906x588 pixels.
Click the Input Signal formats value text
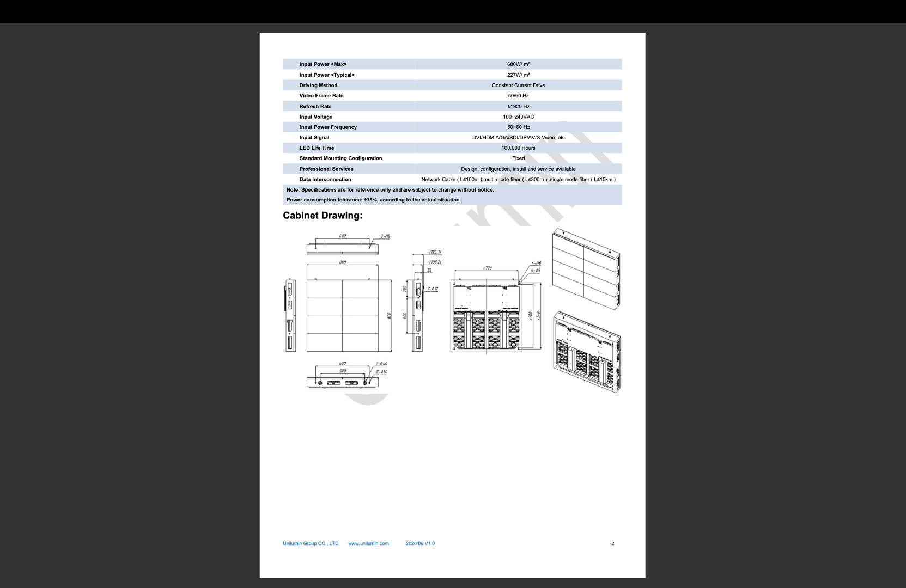point(518,138)
